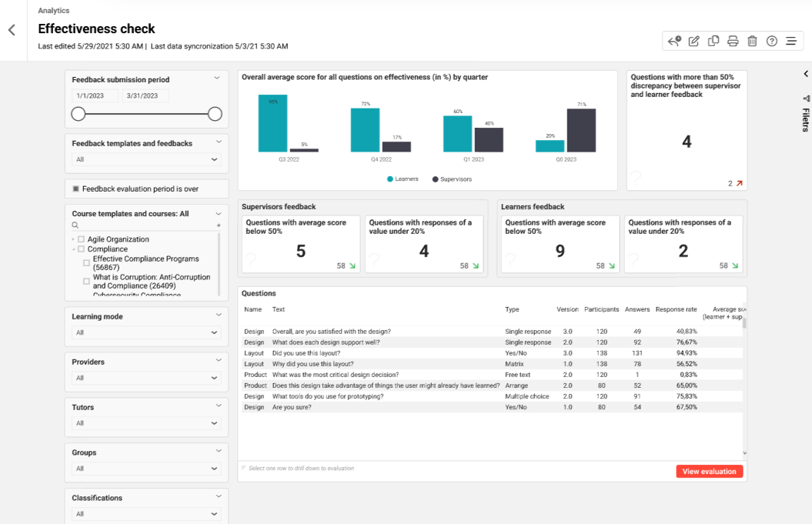Click the start date field showing 1/1/2023
The width and height of the screenshot is (812, 524).
(95, 96)
